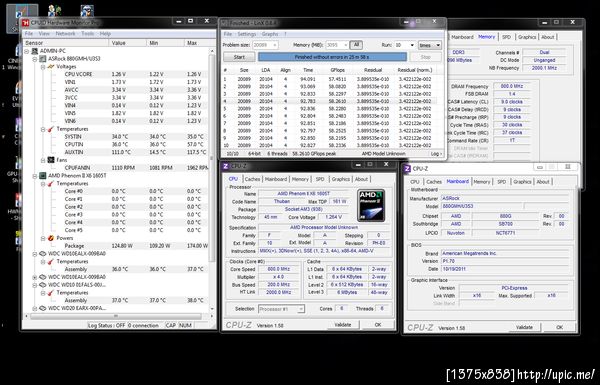Image resolution: width=600 pixels, height=385 pixels.
Task: Select the AUXTIN temperature row
Action: pos(117,152)
